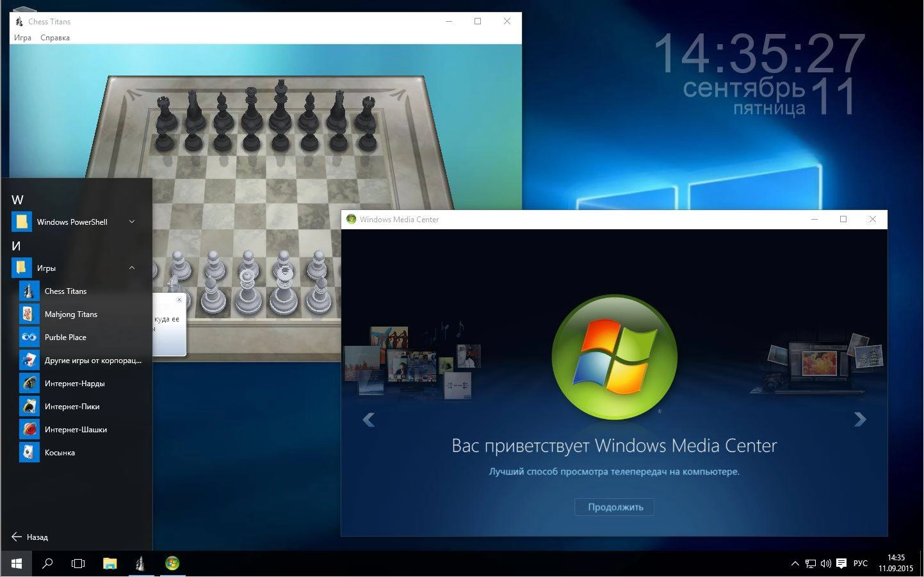This screenshot has height=577, width=924.
Task: Maximize the Windows Media Center window
Action: (x=843, y=219)
